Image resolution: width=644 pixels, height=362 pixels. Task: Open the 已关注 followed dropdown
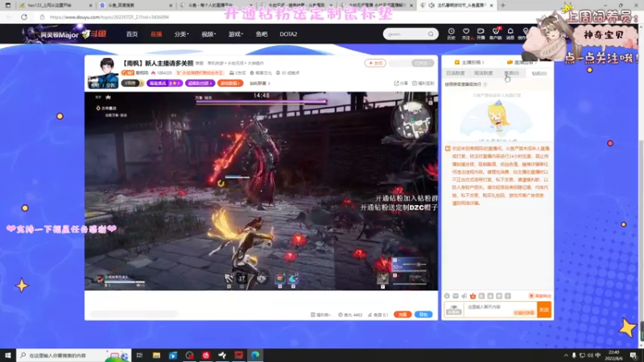click(423, 64)
